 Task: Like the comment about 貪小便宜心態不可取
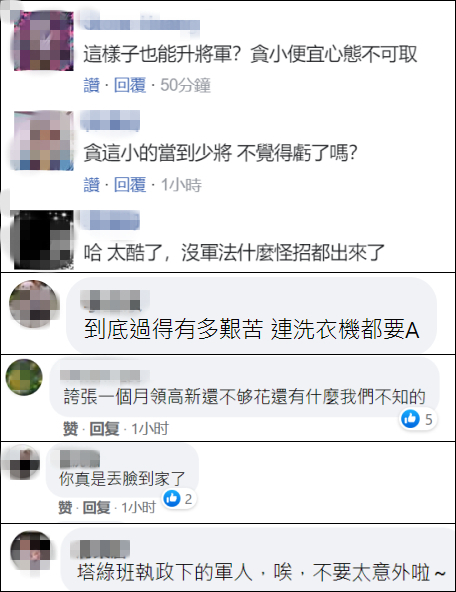92,85
